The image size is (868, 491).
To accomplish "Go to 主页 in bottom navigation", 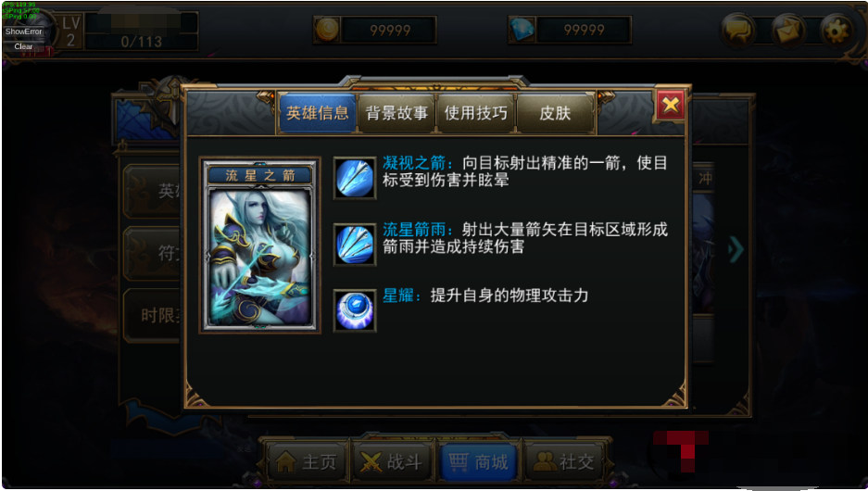I will 307,461.
